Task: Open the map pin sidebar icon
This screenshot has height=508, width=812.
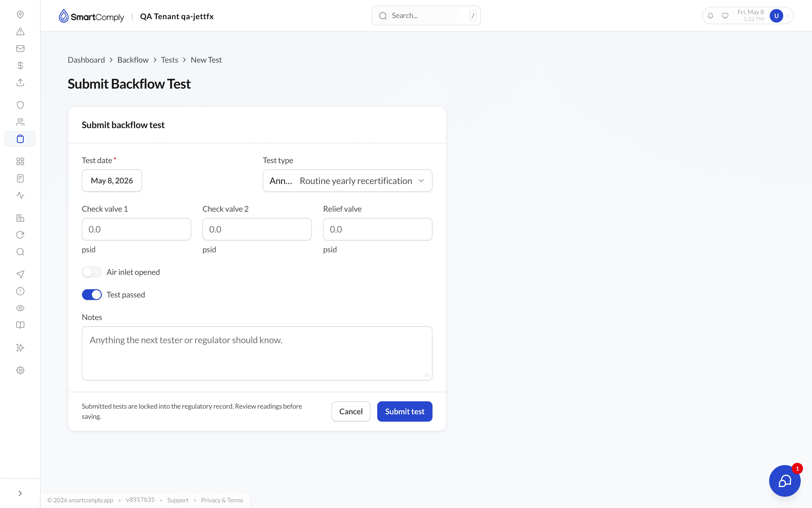Action: click(x=20, y=14)
